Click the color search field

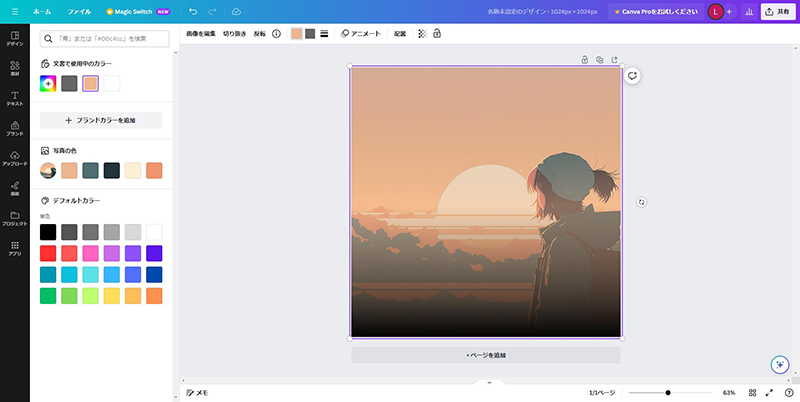(105, 39)
